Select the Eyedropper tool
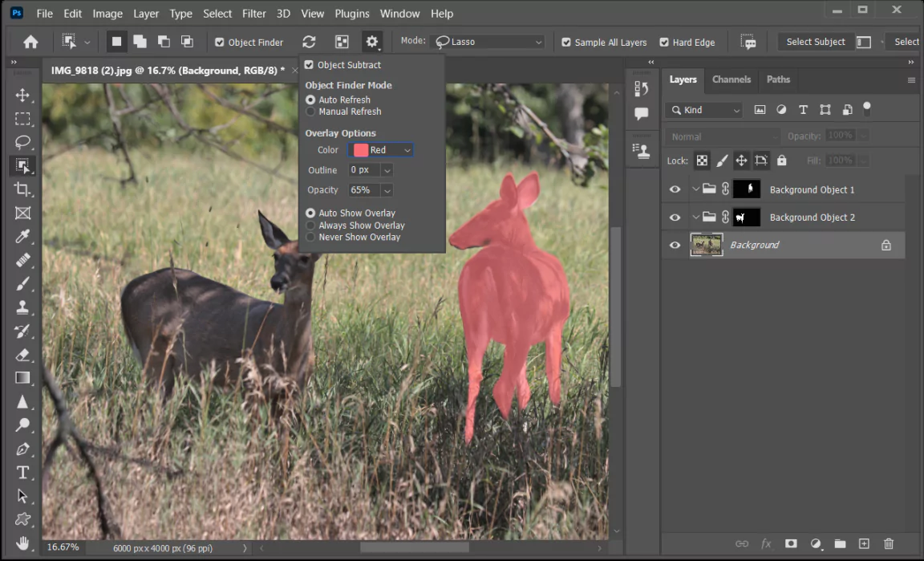Screen dimensions: 924x561 (x=22, y=236)
